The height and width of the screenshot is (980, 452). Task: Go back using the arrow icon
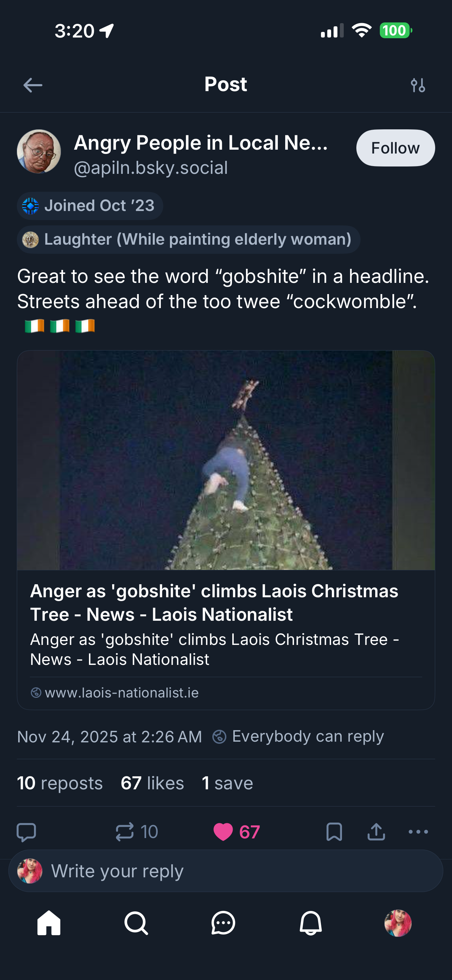[x=33, y=85]
